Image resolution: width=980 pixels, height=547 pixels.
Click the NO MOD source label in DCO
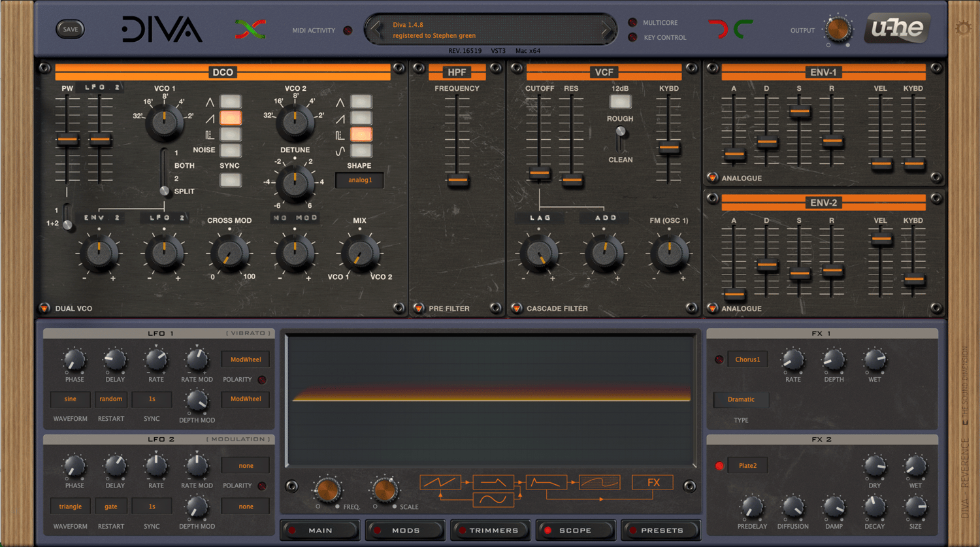295,218
